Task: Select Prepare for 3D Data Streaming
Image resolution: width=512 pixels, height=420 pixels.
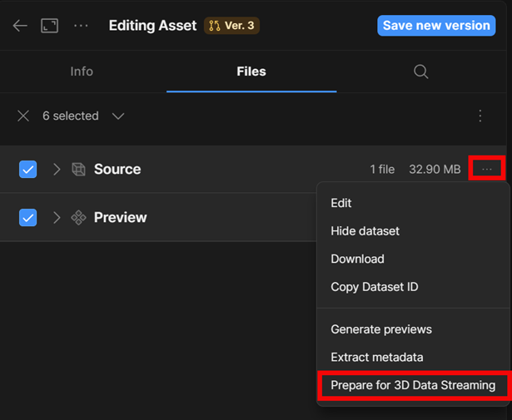Action: pyautogui.click(x=413, y=385)
